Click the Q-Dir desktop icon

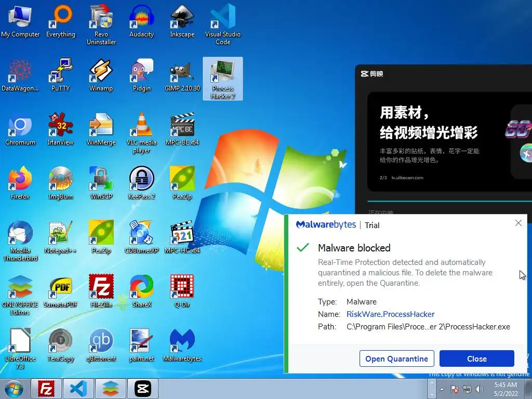point(182,291)
